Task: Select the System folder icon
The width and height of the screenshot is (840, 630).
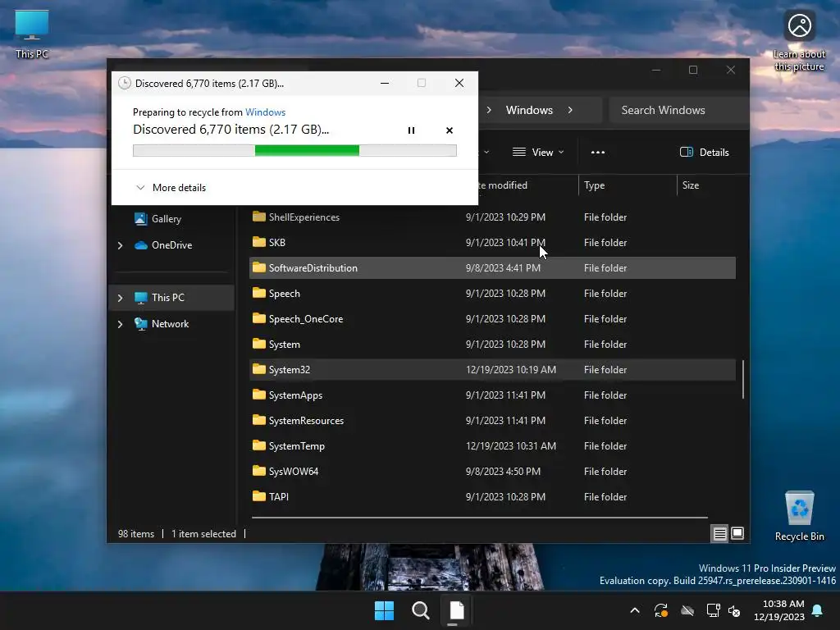Action: pyautogui.click(x=259, y=344)
